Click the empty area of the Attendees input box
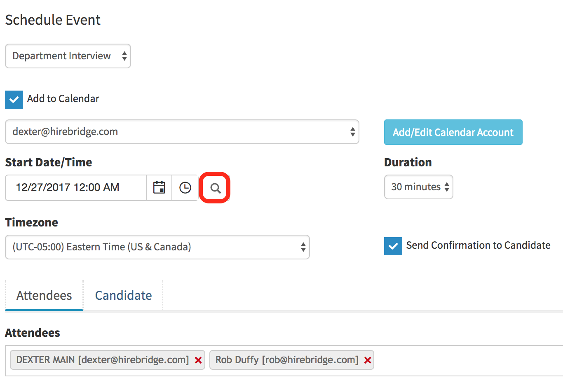Image resolution: width=563 pixels, height=392 pixels. click(x=466, y=360)
